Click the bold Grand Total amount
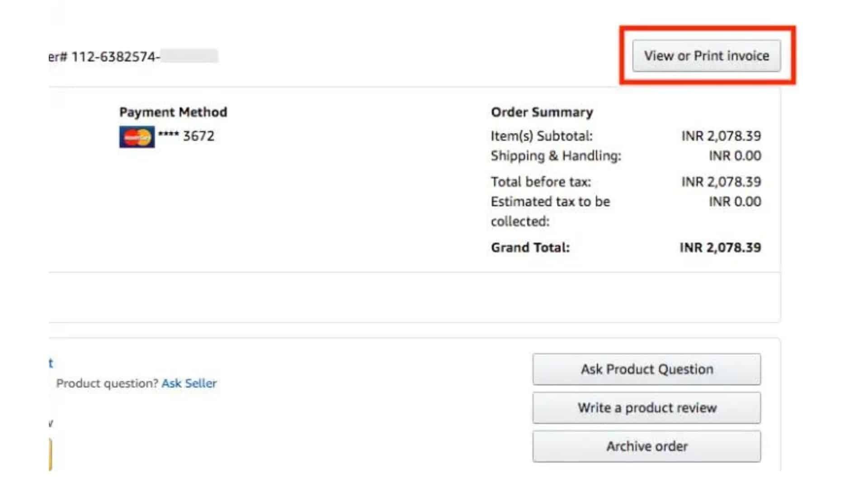 720,248
